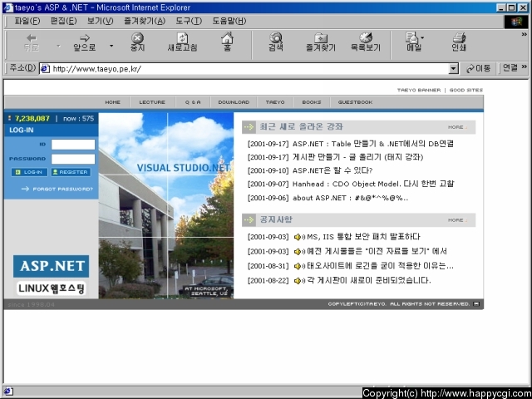Viewport: 532px width, 399px height.
Task: Go to Home (홈) house icon
Action: [x=227, y=37]
